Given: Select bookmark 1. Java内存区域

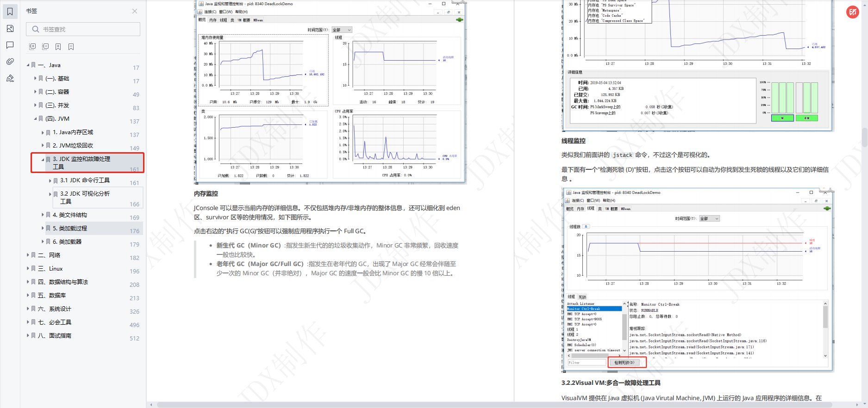Looking at the screenshot, I should [73, 132].
